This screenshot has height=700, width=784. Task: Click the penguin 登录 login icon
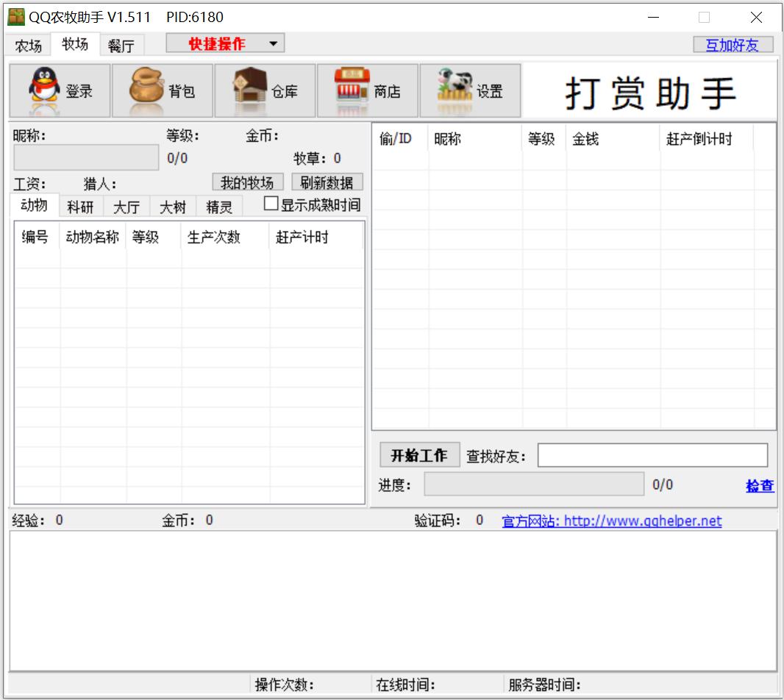click(x=46, y=90)
